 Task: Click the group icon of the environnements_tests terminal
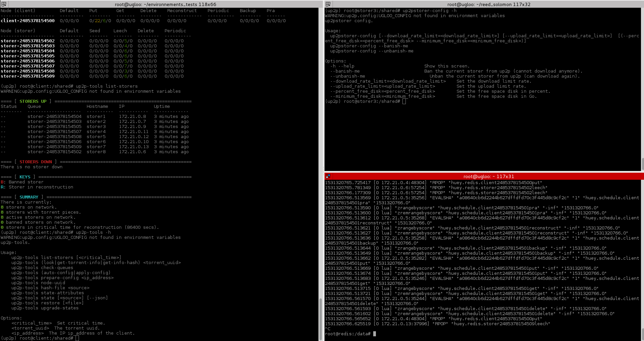tap(4, 4)
